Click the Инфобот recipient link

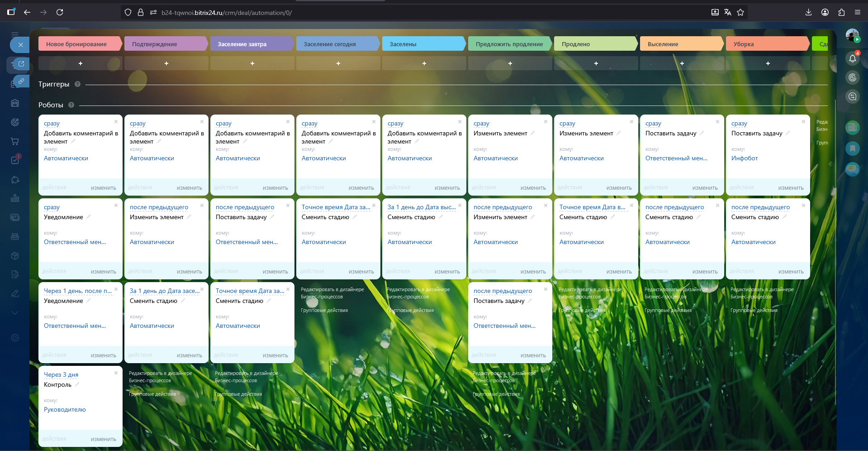pyautogui.click(x=745, y=158)
